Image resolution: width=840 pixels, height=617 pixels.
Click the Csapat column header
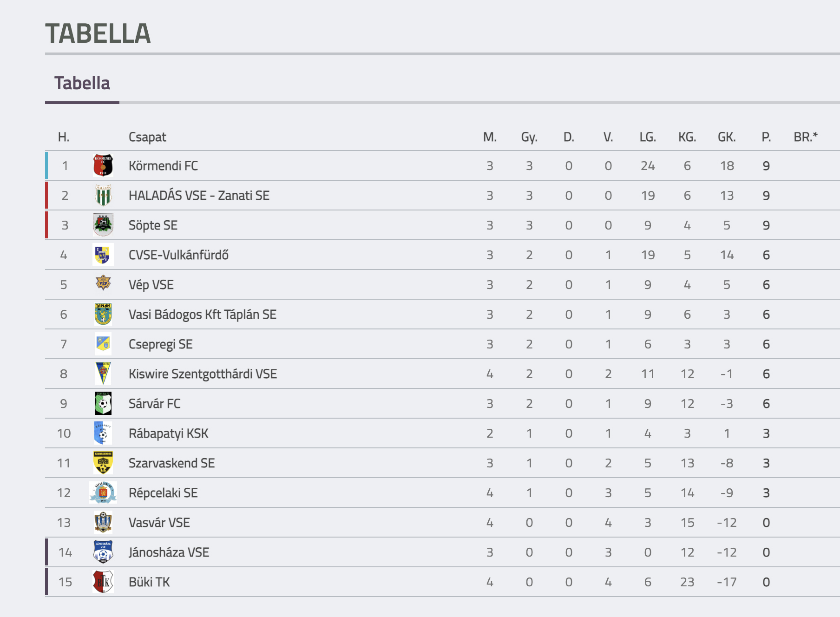[x=147, y=137]
